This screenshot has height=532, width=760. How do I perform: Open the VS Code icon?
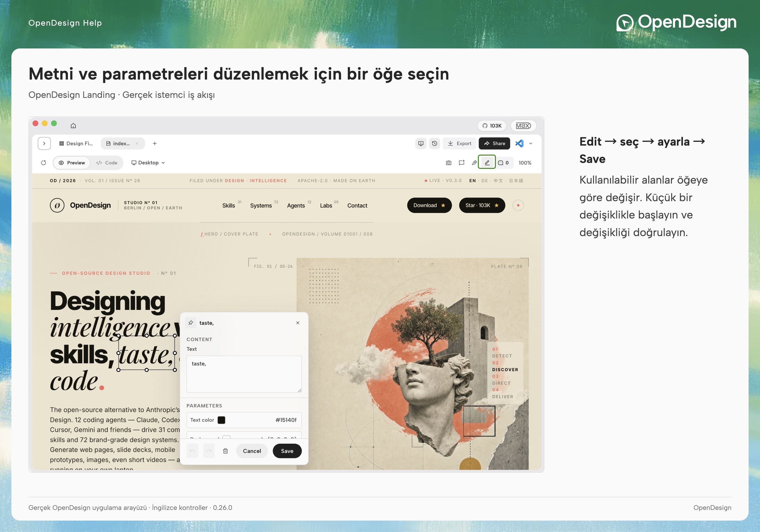[x=519, y=143]
